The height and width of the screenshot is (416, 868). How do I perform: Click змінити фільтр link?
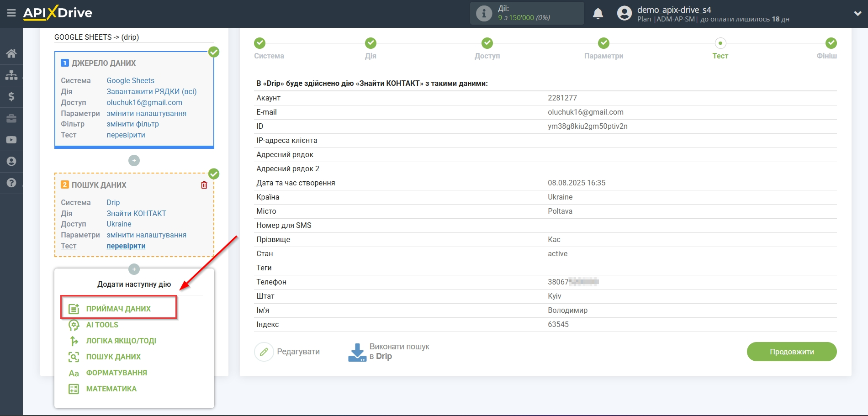(x=132, y=124)
